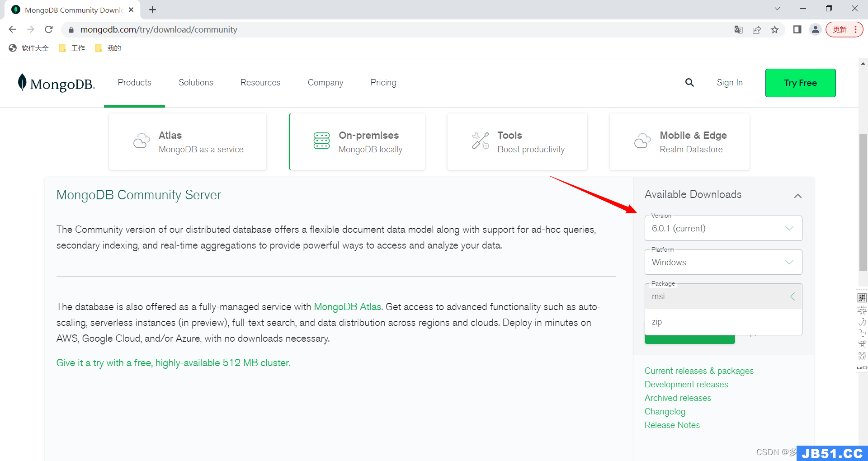The width and height of the screenshot is (868, 461).
Task: Click the 更新 update button
Action: [x=844, y=30]
